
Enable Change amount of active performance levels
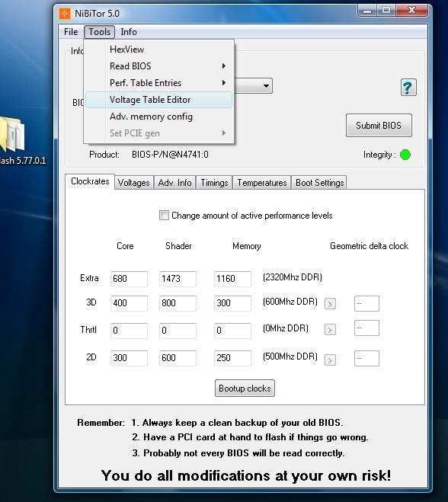pos(164,215)
